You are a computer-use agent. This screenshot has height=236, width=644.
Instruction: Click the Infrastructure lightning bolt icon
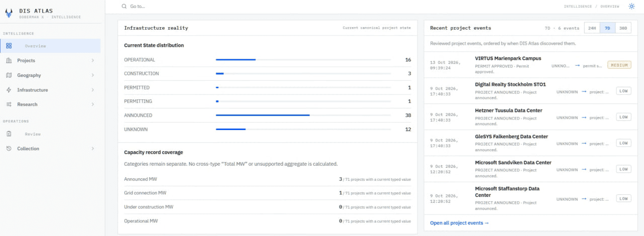[x=9, y=90]
